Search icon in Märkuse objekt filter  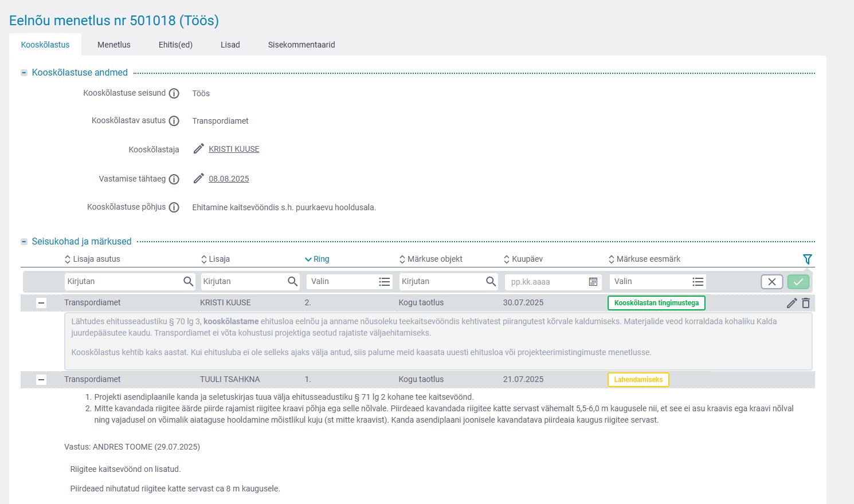click(491, 281)
